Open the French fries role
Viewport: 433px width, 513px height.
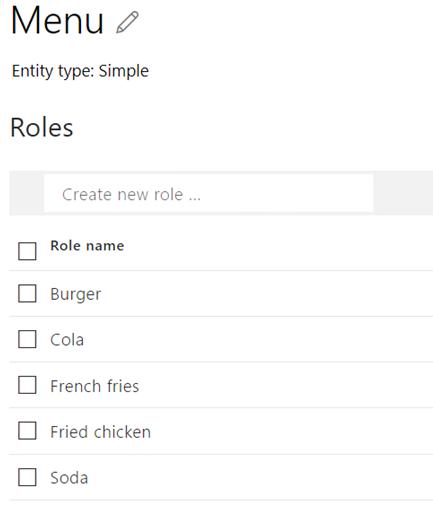(x=94, y=386)
